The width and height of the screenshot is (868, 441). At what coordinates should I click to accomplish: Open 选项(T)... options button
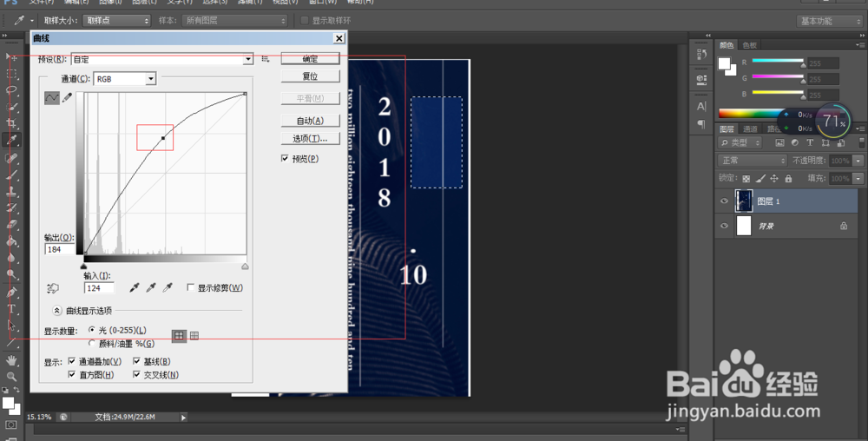pyautogui.click(x=310, y=138)
